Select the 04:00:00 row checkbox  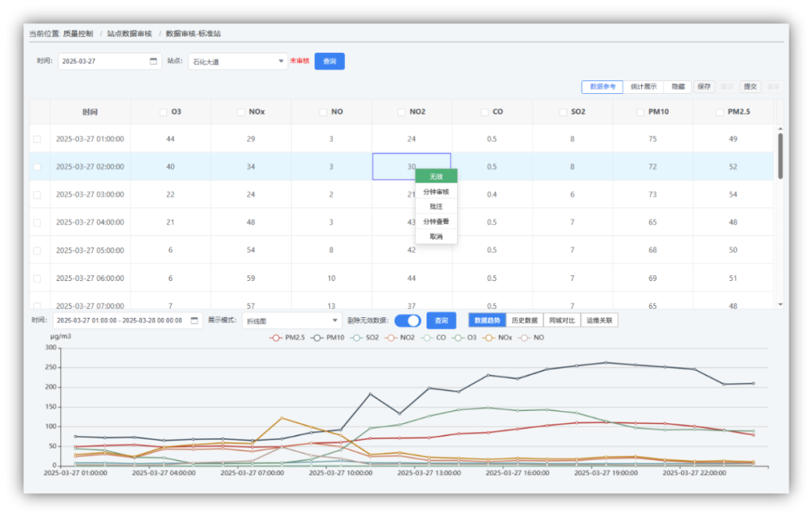click(38, 222)
